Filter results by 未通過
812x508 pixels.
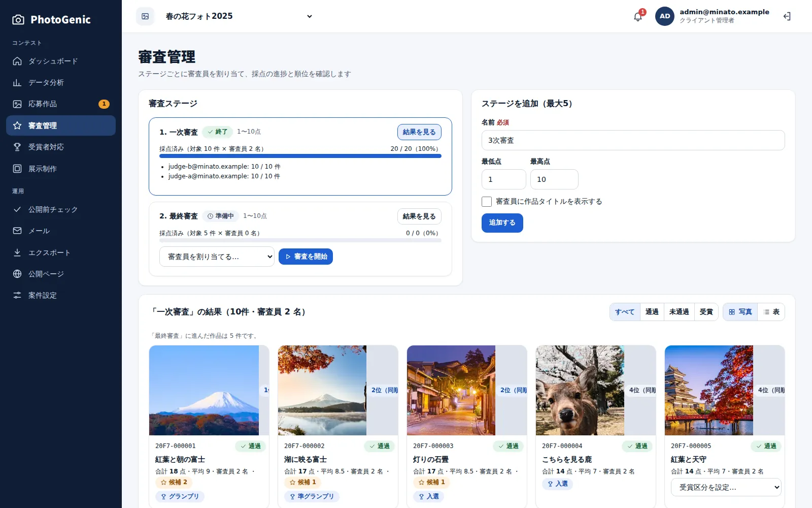point(679,312)
